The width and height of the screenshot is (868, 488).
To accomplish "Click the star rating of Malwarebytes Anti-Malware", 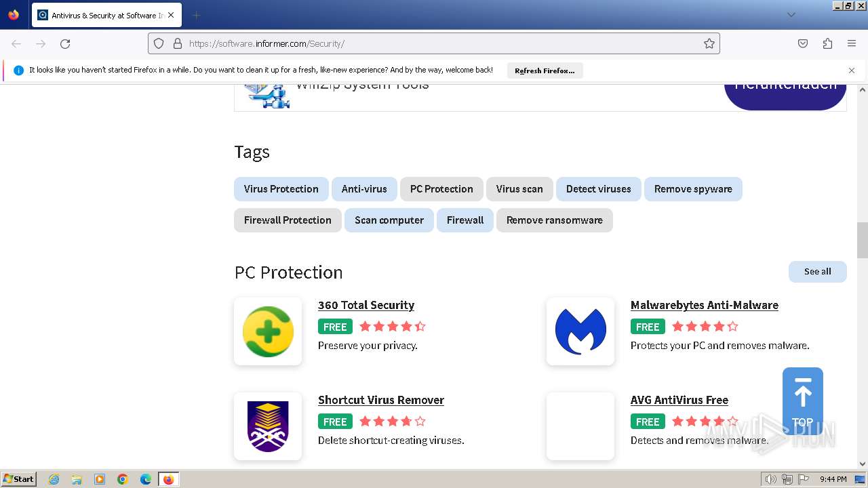I will pyautogui.click(x=705, y=327).
